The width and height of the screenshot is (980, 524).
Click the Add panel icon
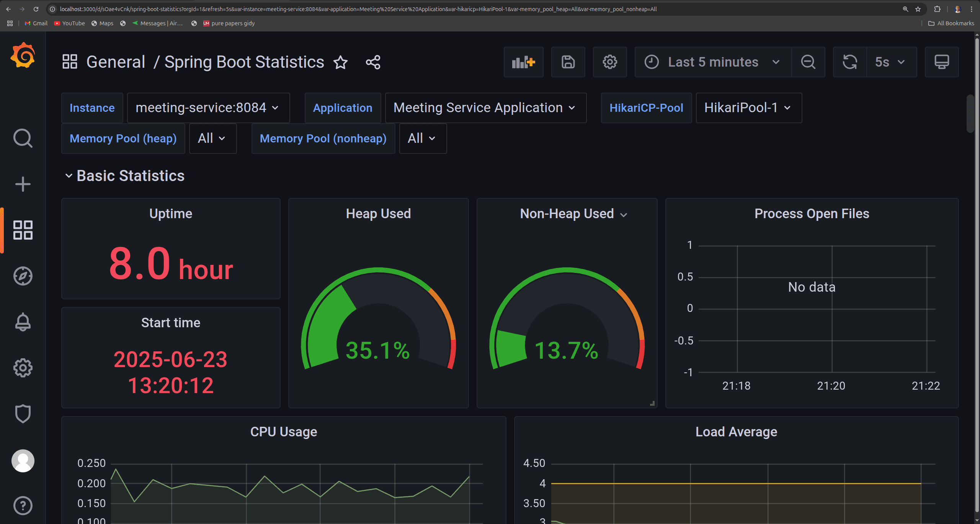click(x=523, y=62)
